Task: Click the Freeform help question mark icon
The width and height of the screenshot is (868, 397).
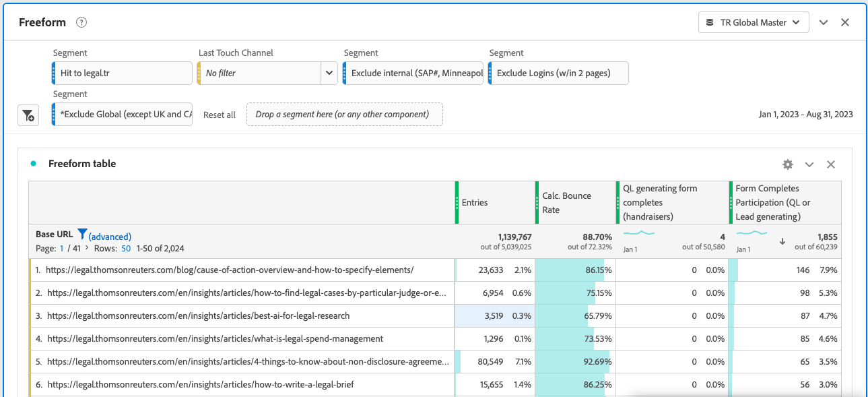Action: click(x=81, y=22)
